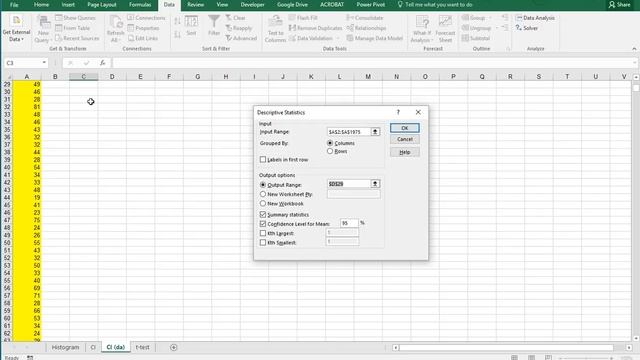Viewport: 640px width, 360px height.
Task: Open the Data Validation dropdown arrow
Action: (x=338, y=38)
